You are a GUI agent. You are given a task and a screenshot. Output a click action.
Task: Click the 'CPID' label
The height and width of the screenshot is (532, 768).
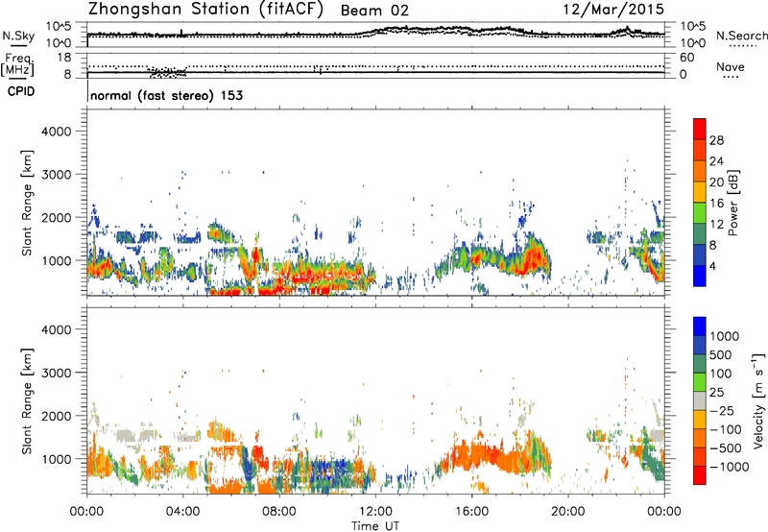pos(21,91)
